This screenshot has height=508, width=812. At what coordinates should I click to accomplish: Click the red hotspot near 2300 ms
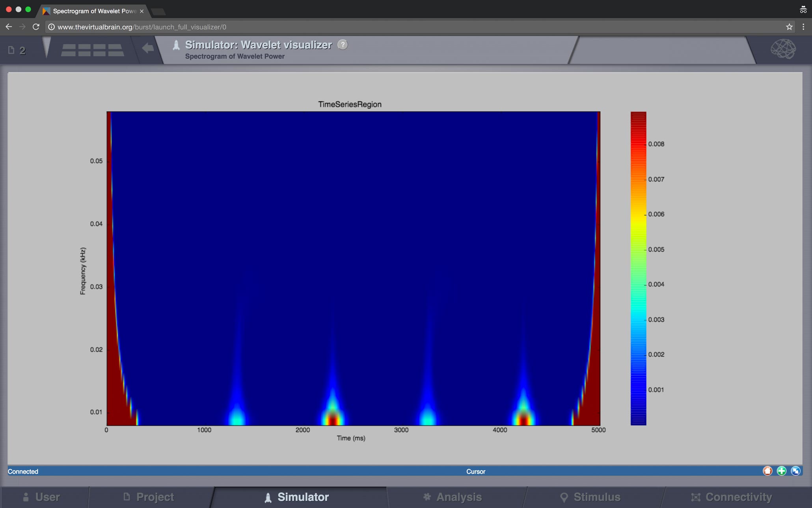333,418
